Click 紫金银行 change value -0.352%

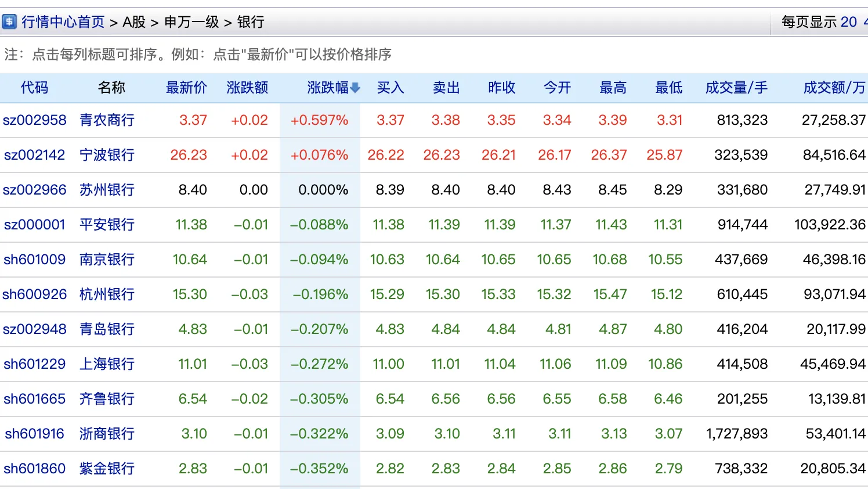[x=320, y=469]
